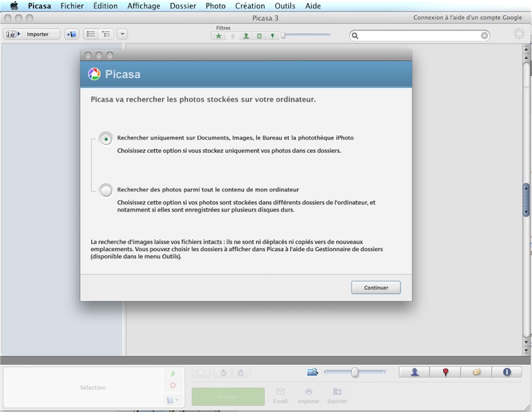Screen dimensions: 532x412
Task: Click the Imprimer button
Action: (x=308, y=396)
